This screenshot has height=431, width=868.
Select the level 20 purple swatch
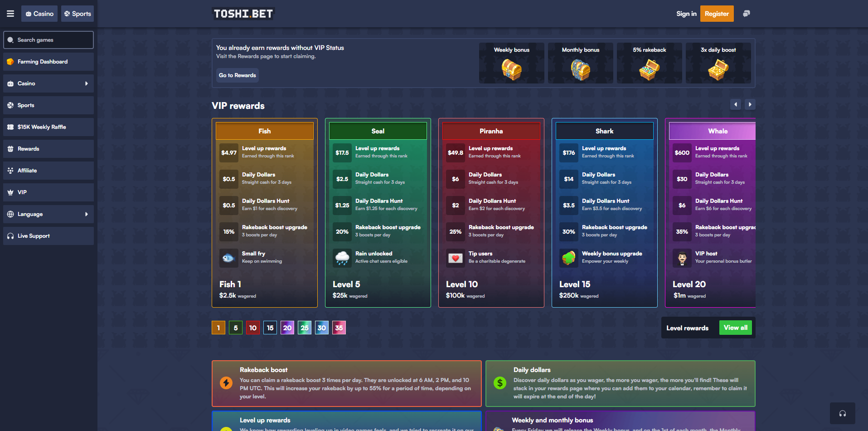(x=287, y=328)
